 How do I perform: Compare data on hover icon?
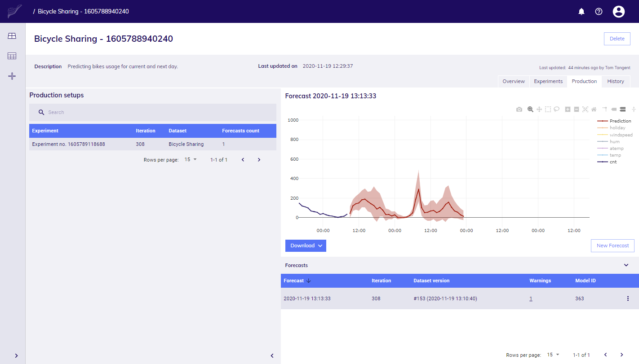pos(623,109)
